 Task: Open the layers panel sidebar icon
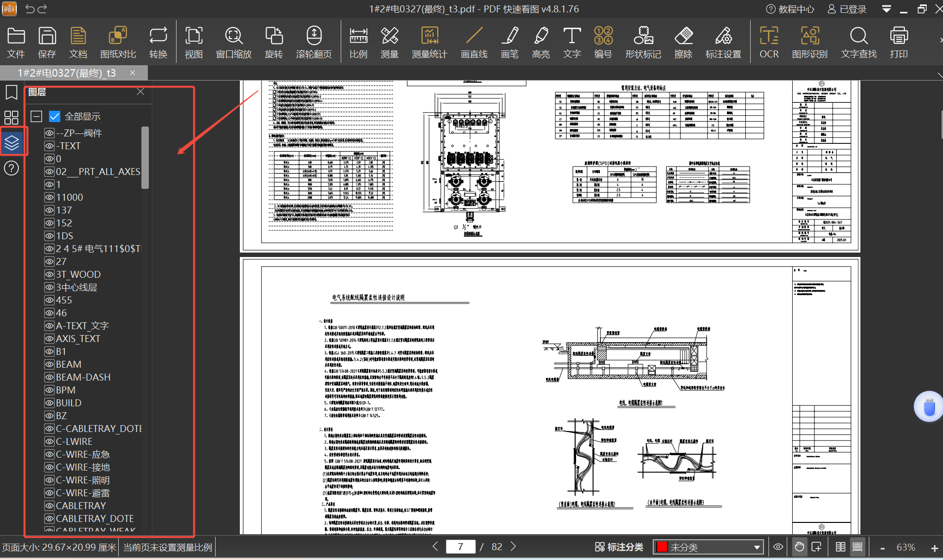point(12,143)
